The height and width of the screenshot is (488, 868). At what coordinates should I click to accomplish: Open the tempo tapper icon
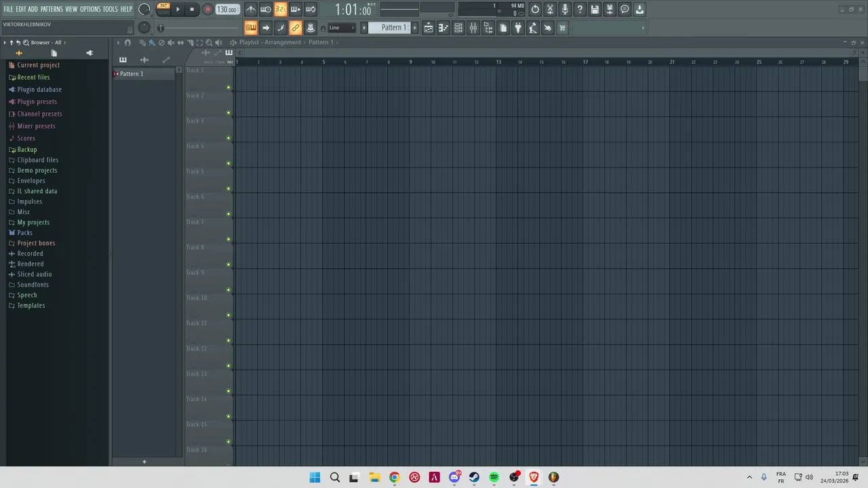tap(533, 28)
